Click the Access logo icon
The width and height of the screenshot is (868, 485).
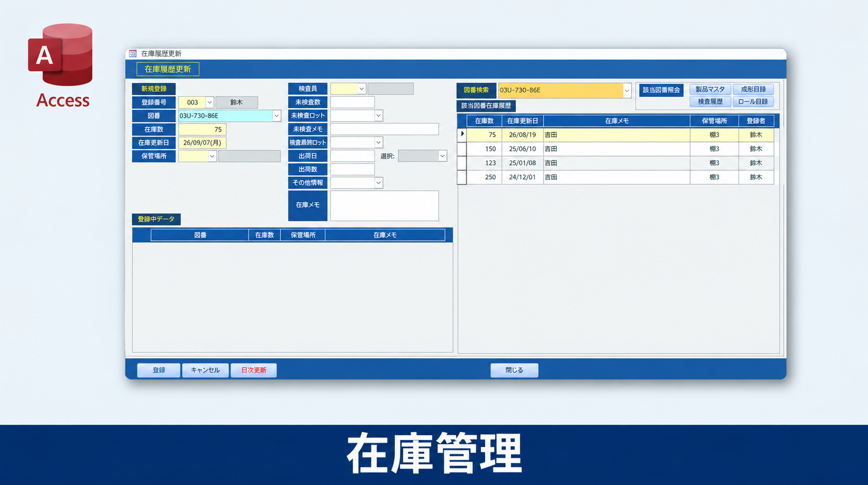[x=61, y=54]
